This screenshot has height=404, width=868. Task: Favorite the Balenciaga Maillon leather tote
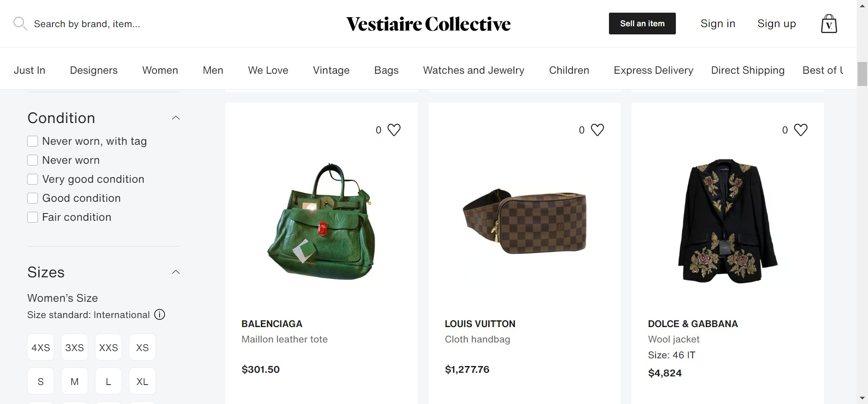click(x=394, y=130)
